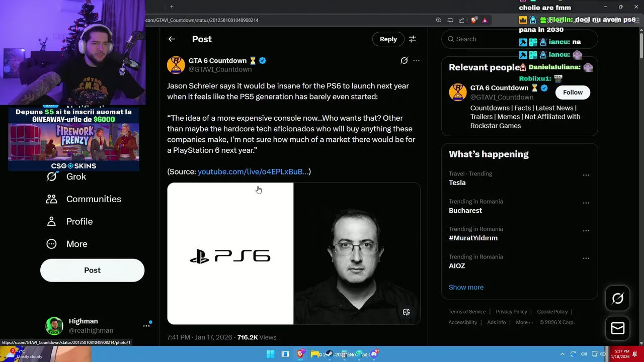Click the Brave Rewards triangle icon
644x362 pixels.
(485, 20)
